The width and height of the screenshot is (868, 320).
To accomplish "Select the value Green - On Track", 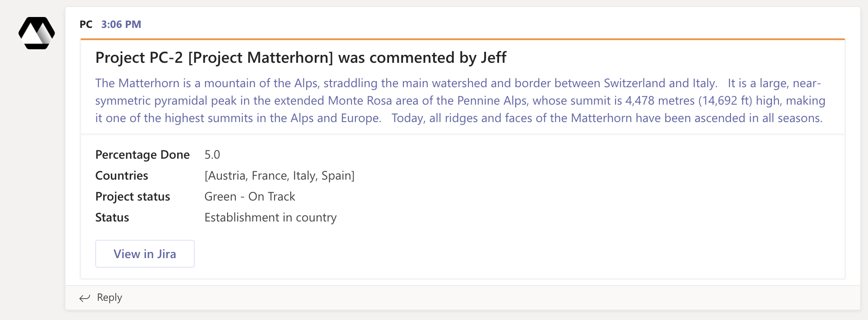I will pyautogui.click(x=250, y=197).
